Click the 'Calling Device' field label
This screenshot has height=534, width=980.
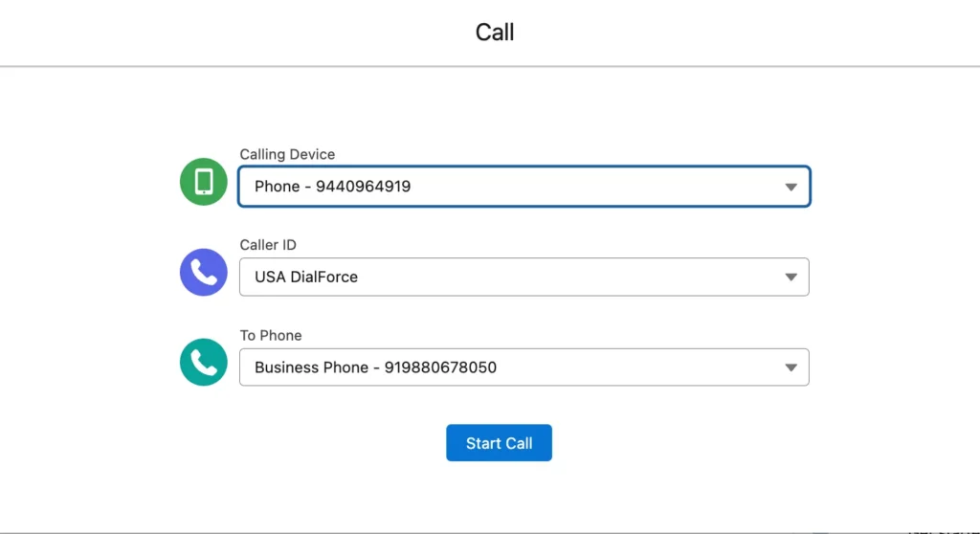(x=287, y=155)
